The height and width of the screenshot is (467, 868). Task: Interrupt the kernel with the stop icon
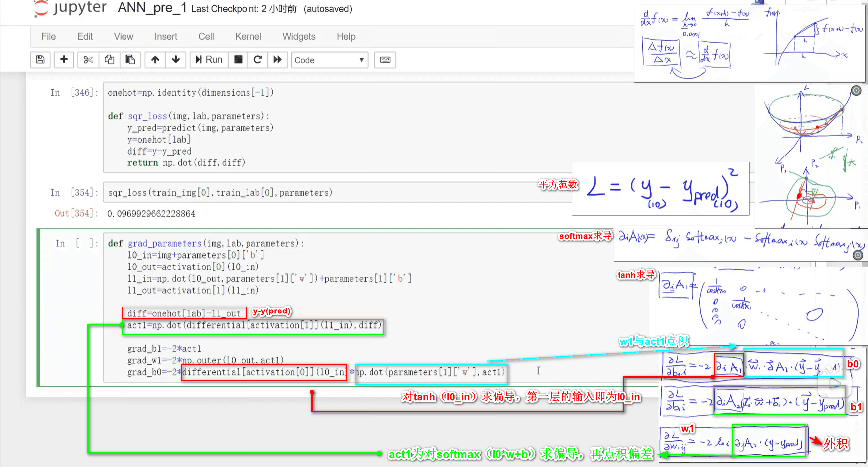(x=239, y=60)
